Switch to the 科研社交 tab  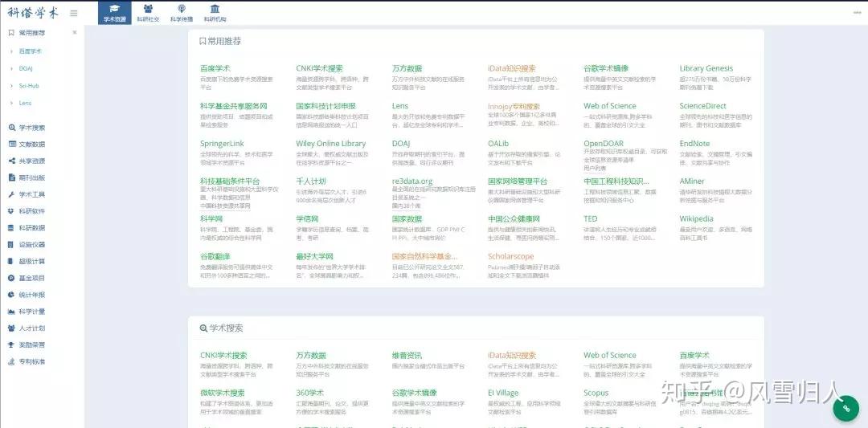tap(148, 13)
